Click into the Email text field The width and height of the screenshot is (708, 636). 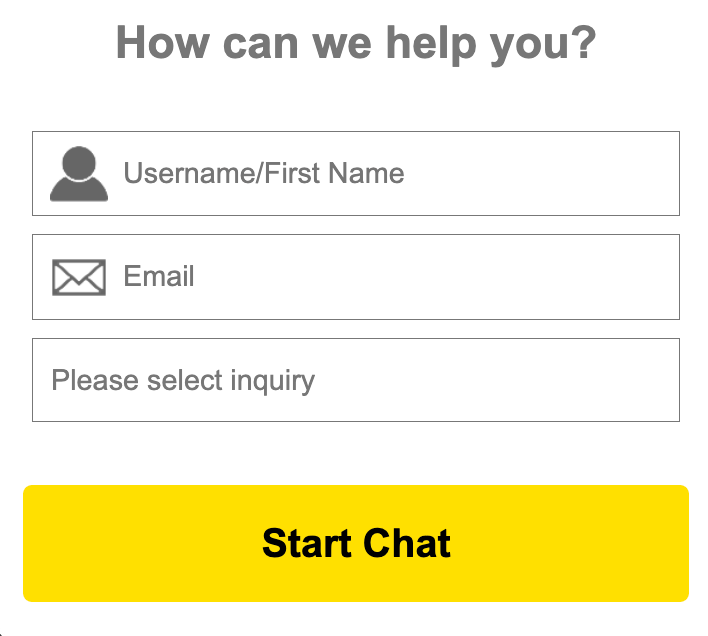pyautogui.click(x=400, y=277)
